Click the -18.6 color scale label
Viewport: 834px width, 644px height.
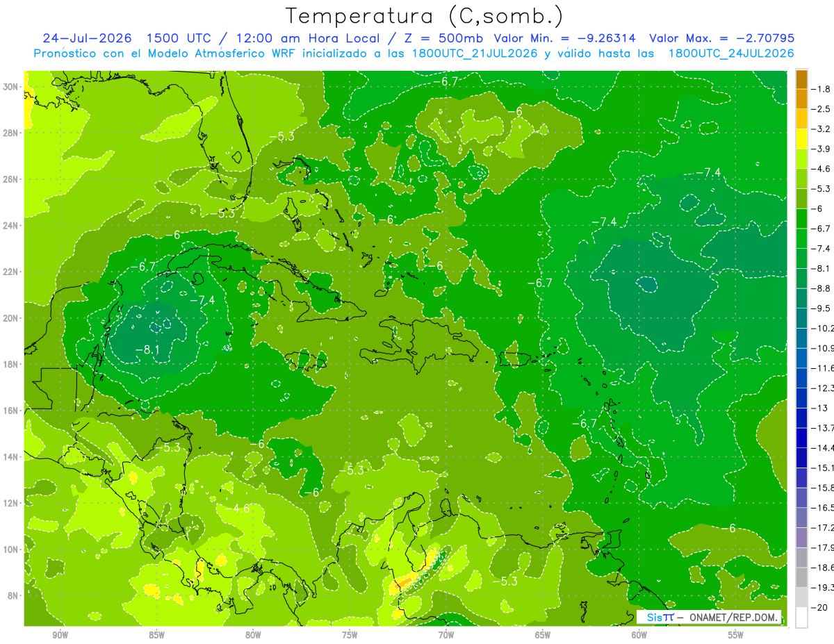click(x=823, y=568)
